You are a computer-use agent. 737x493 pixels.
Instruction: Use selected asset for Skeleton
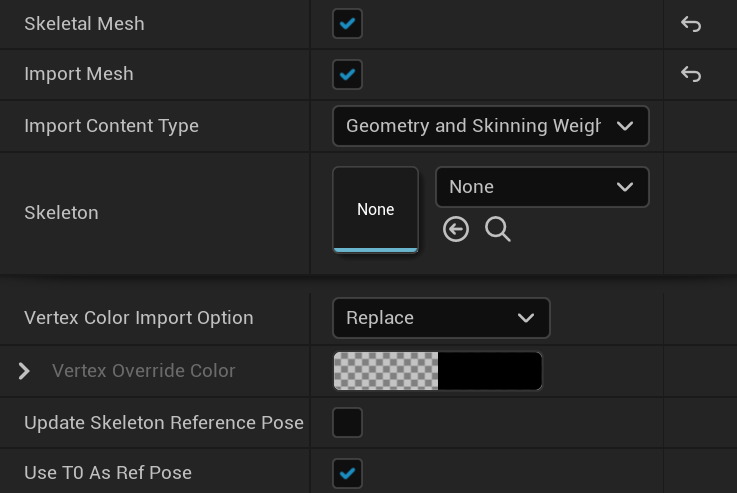(456, 230)
